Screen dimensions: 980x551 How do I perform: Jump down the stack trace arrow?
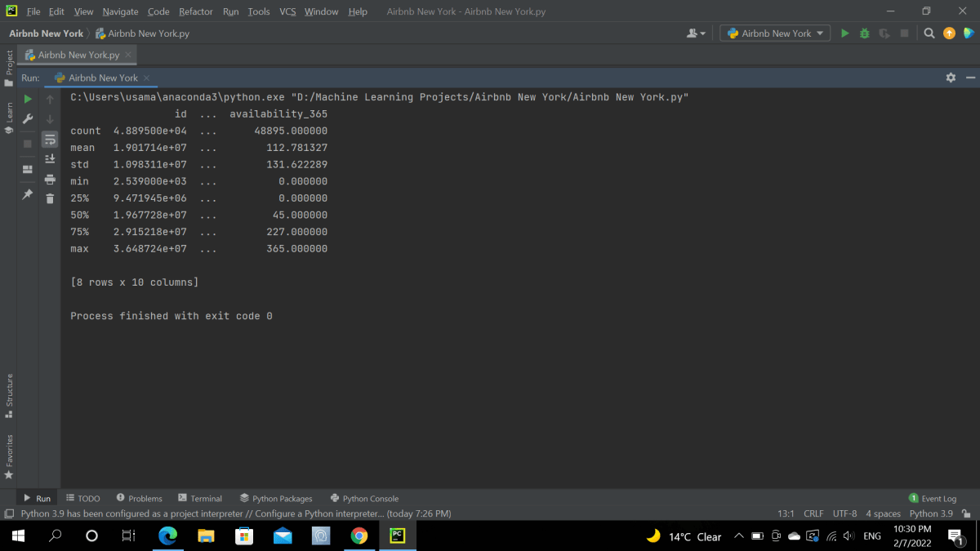[50, 119]
